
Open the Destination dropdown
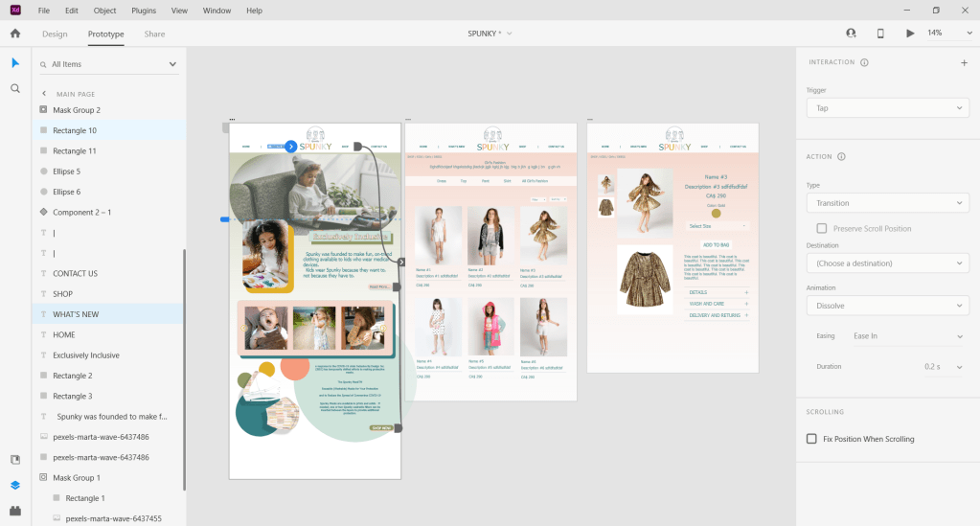[x=888, y=263]
